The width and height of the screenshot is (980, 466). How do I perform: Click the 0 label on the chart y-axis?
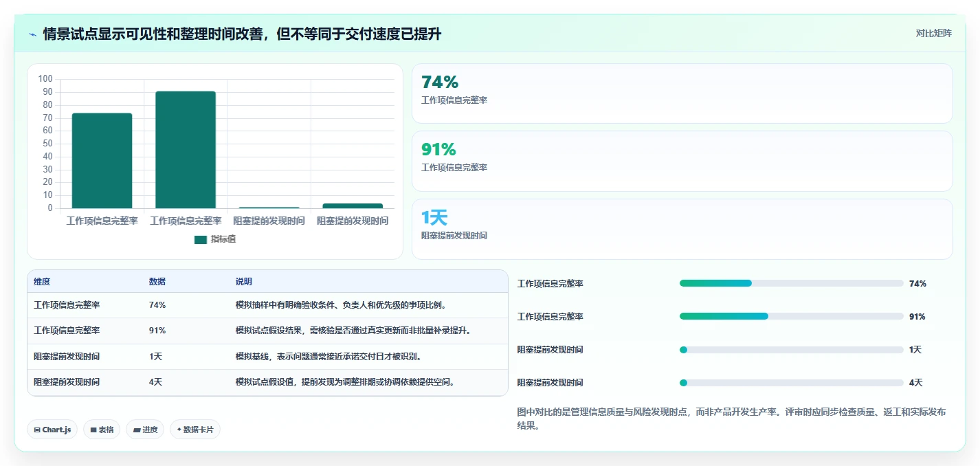point(50,208)
